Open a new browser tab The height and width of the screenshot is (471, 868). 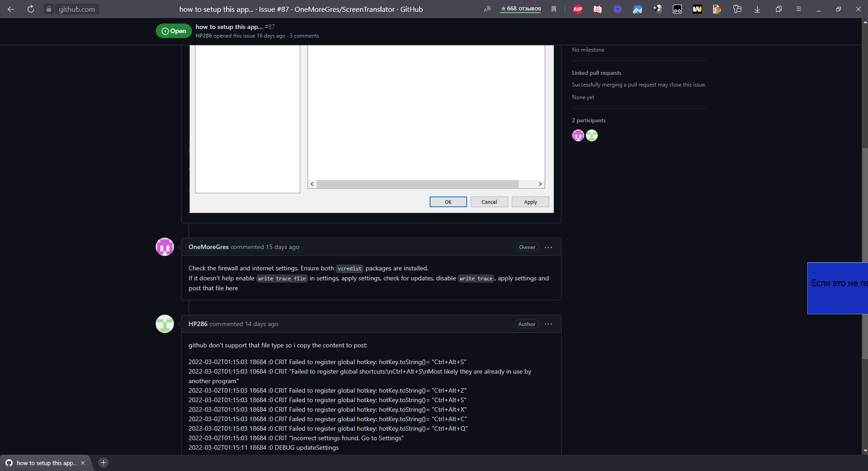coord(103,463)
